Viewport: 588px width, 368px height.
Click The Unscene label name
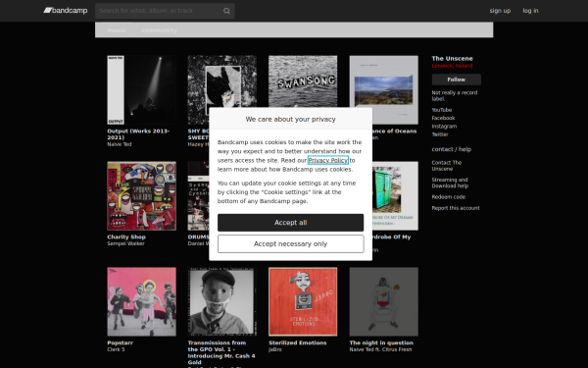pyautogui.click(x=452, y=58)
